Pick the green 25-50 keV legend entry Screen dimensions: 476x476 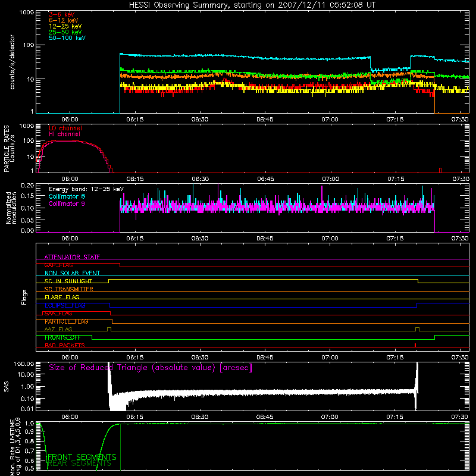[65, 32]
